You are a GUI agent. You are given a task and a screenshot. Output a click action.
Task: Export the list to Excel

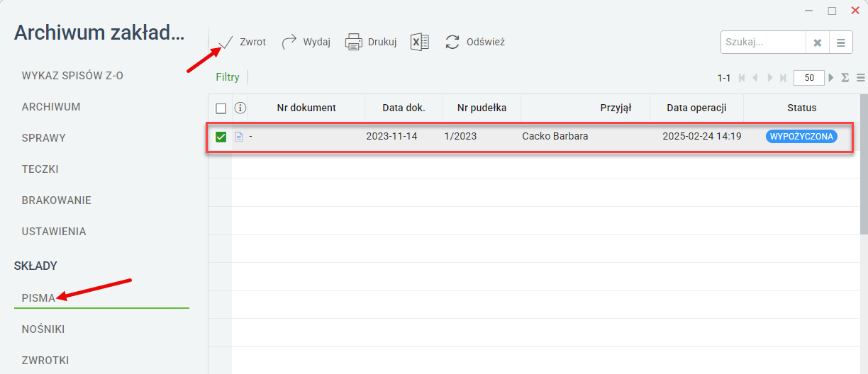[x=420, y=42]
